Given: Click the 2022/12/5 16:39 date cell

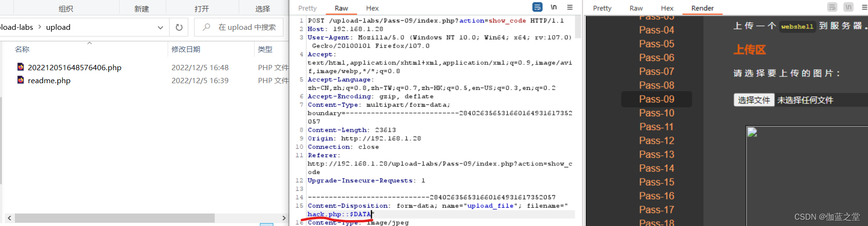Looking at the screenshot, I should point(200,80).
